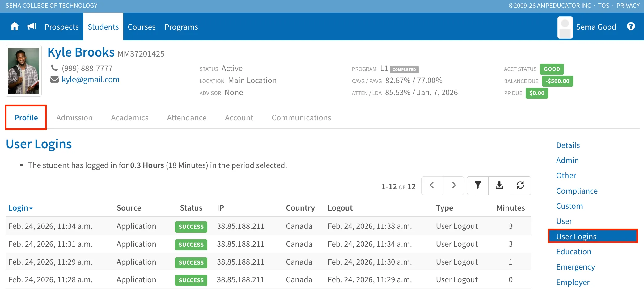Go to previous page of logins
The height and width of the screenshot is (289, 644).
pos(432,185)
